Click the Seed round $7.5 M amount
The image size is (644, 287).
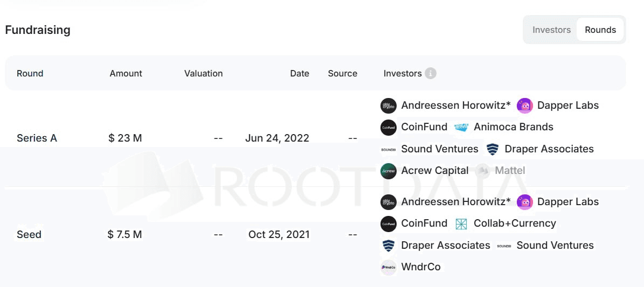click(x=124, y=234)
